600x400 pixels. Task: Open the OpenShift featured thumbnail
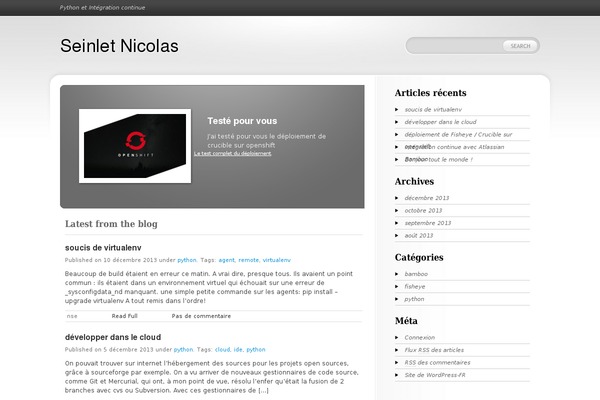(x=135, y=146)
